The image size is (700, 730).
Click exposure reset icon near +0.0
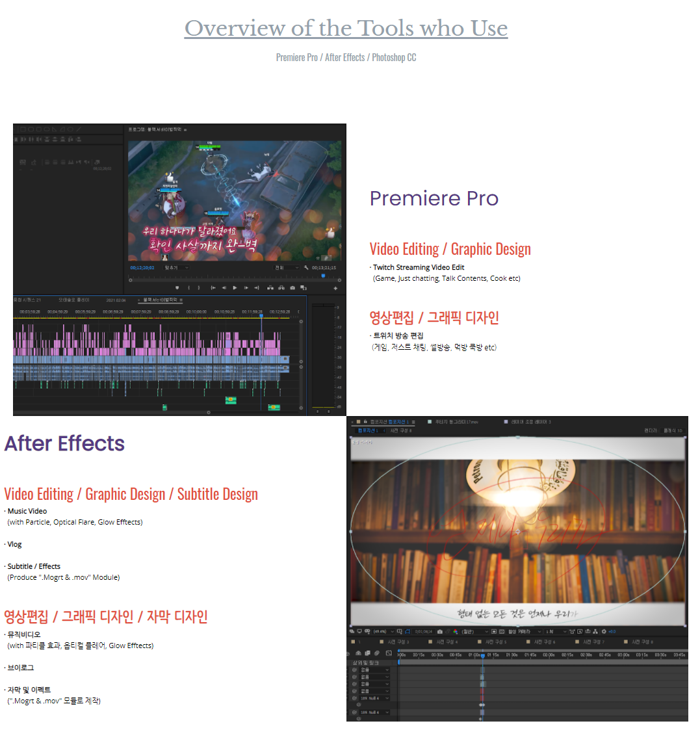(x=604, y=632)
